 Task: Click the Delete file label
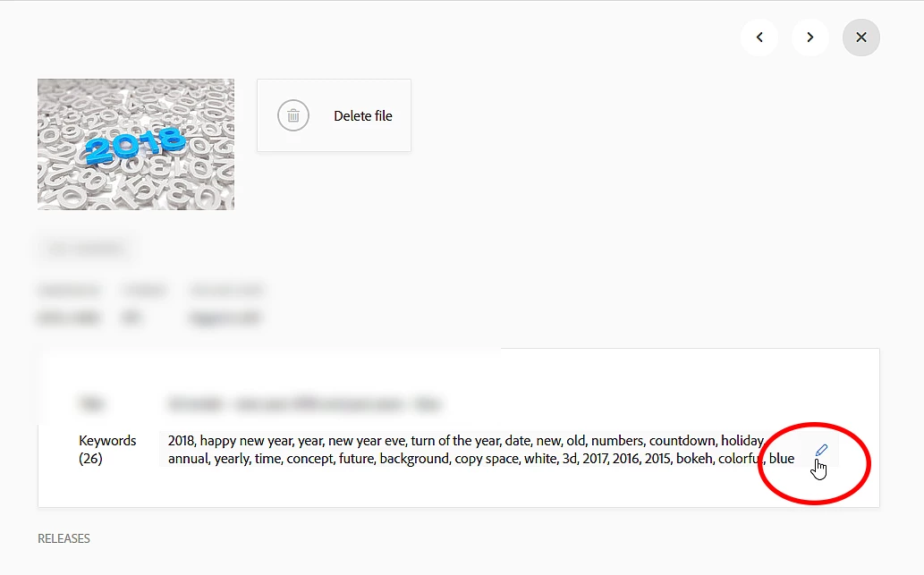click(x=363, y=116)
